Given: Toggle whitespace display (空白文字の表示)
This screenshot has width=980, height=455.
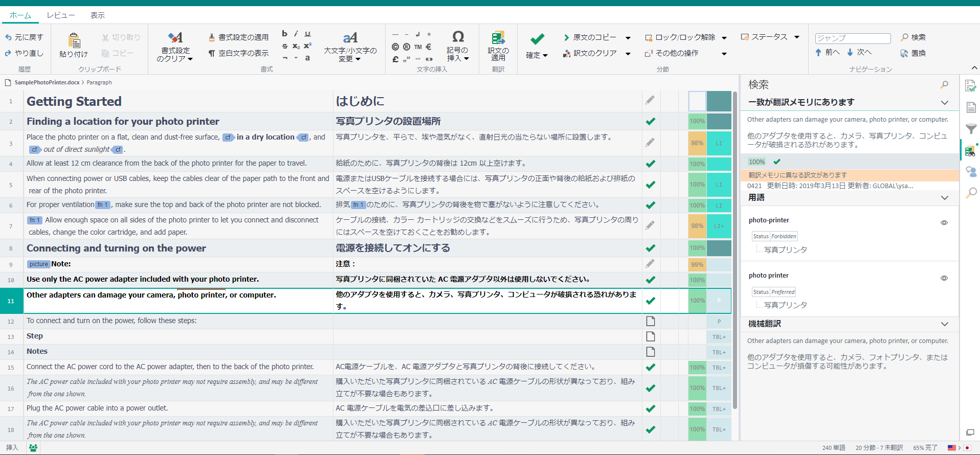Looking at the screenshot, I should tap(238, 53).
